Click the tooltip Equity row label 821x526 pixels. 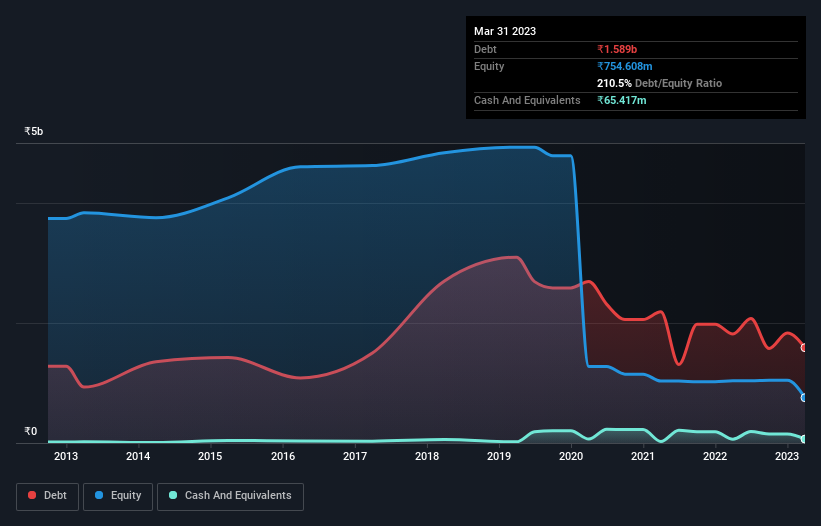tap(489, 66)
